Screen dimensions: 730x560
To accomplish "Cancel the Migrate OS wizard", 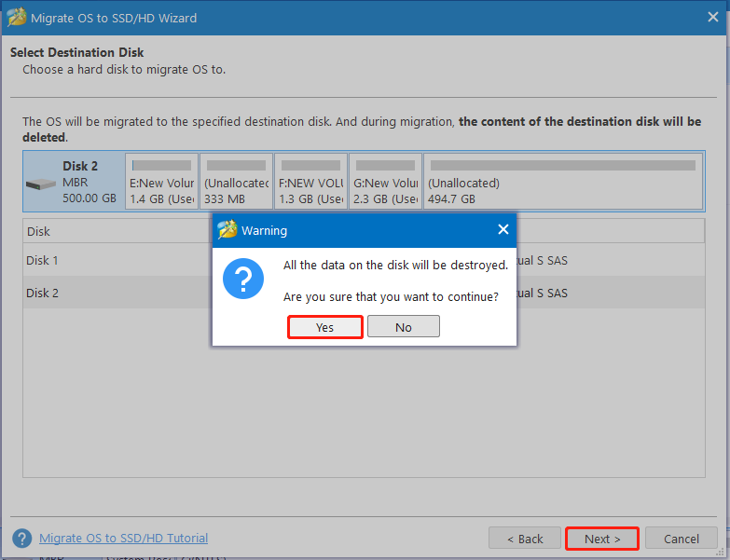I will 682,539.
